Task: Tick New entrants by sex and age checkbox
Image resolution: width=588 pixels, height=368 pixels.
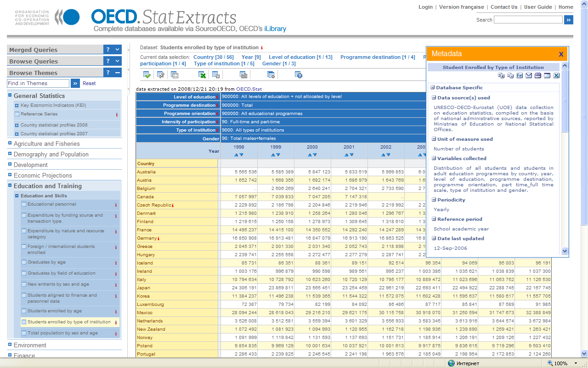Action: coord(24,284)
